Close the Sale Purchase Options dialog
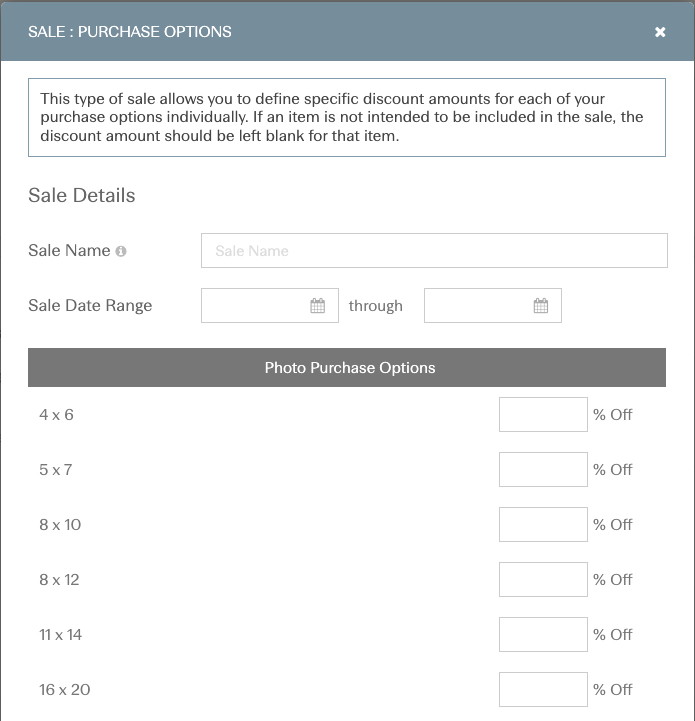Image resolution: width=695 pixels, height=721 pixels. [x=660, y=32]
